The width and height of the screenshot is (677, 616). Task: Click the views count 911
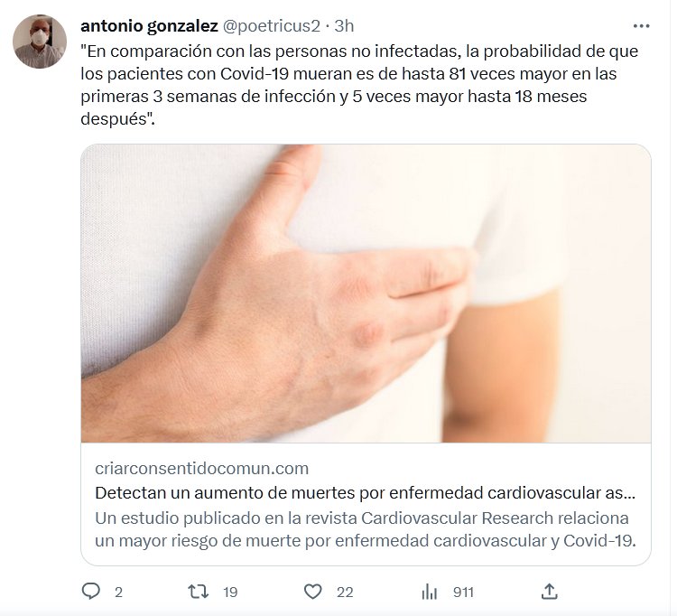tap(463, 593)
